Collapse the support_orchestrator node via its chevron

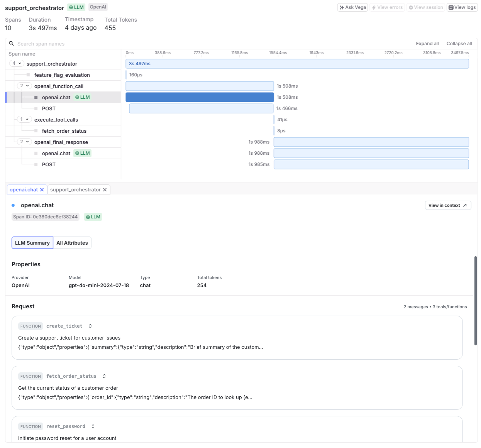tap(20, 63)
